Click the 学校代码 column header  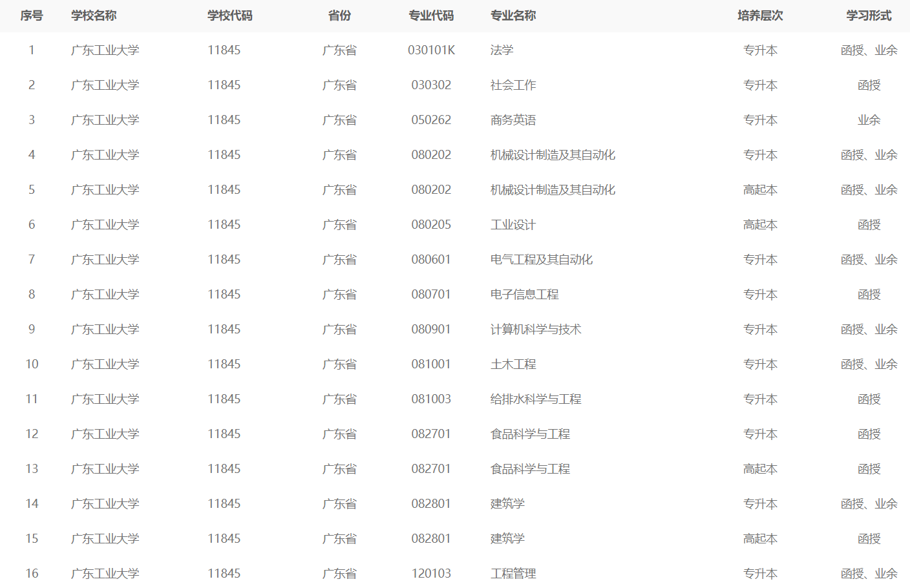pos(230,16)
